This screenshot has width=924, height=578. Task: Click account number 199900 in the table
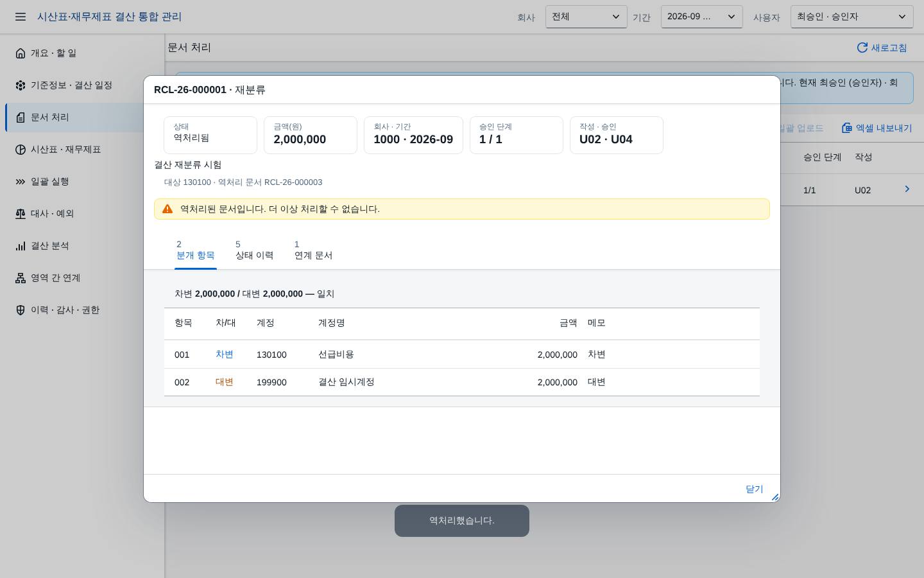271,382
